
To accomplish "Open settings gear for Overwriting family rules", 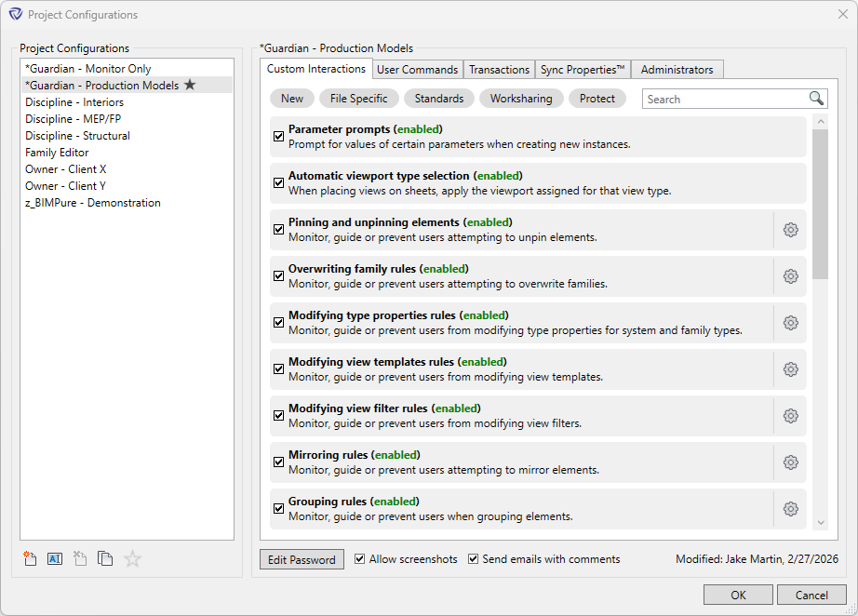I will [790, 275].
